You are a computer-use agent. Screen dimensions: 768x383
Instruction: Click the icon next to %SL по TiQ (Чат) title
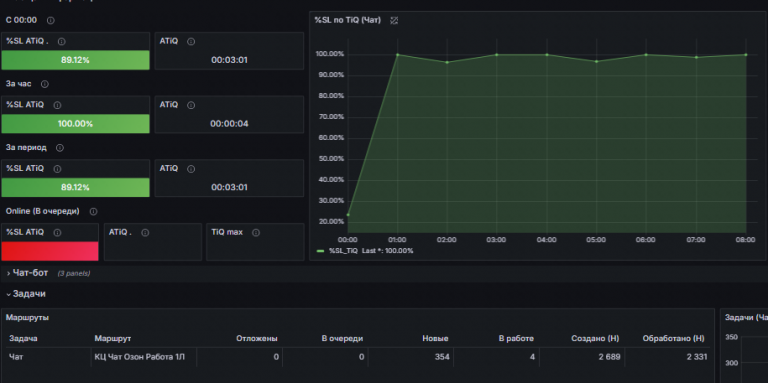[x=394, y=21]
